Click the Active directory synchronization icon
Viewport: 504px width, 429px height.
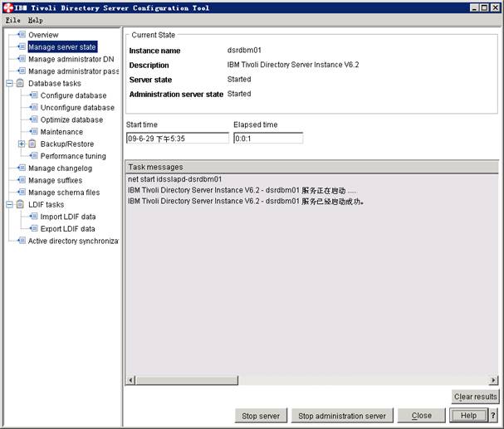point(22,241)
